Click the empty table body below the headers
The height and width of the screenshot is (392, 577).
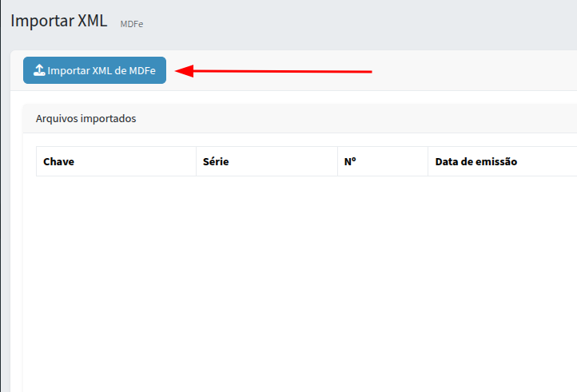coord(304,271)
